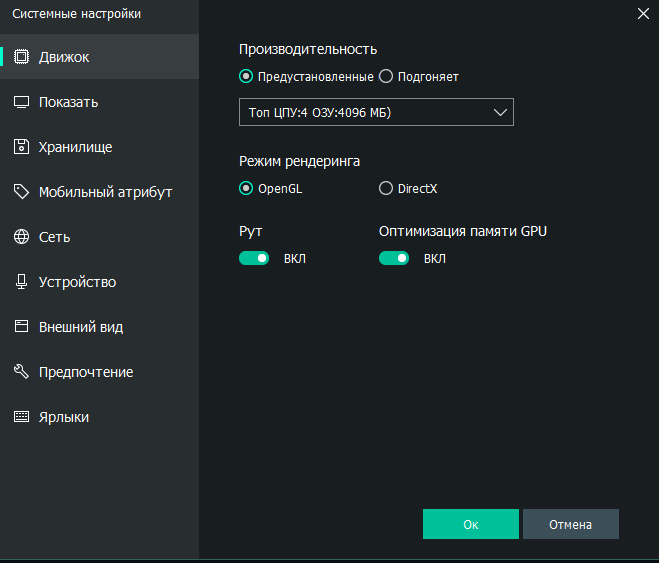Click the tag icon for Мобильный атрибут
659x563 pixels.
(21, 192)
